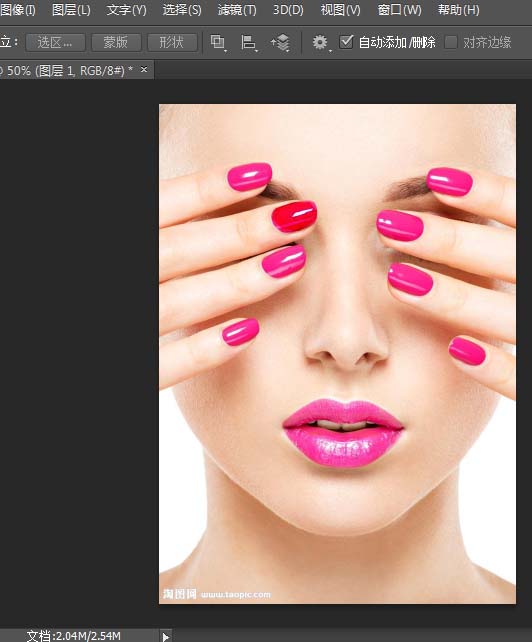Toggle the 自动添加/删除 checkbox
532x642 pixels.
click(346, 42)
